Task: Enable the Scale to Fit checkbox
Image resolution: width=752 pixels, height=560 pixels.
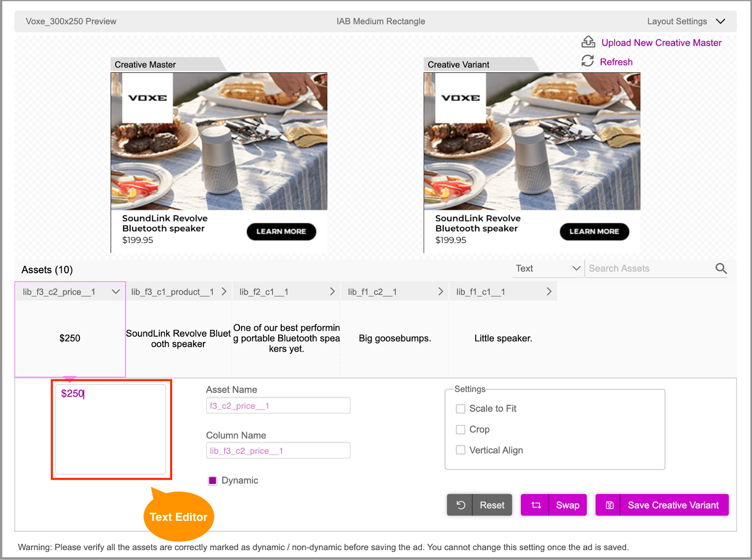Action: (460, 409)
